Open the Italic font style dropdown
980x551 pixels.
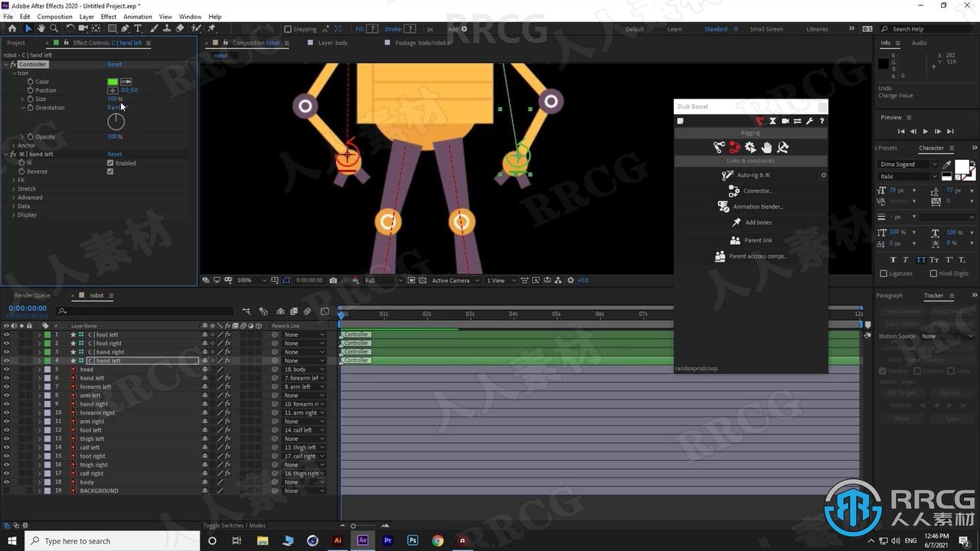tap(908, 176)
